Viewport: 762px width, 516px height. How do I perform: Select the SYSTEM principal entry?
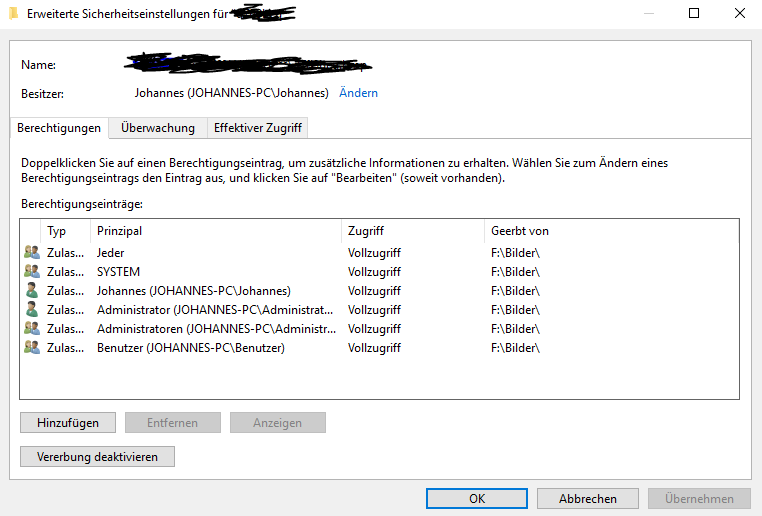(118, 272)
